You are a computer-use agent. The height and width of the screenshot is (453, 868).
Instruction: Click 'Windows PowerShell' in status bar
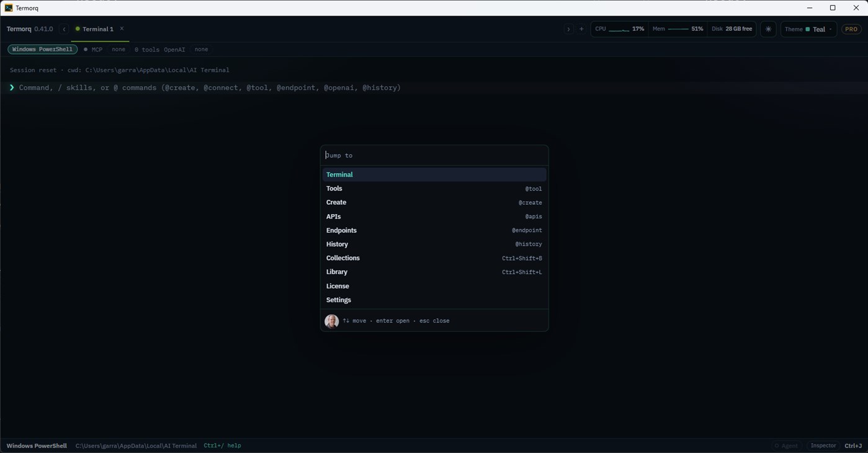pos(37,446)
